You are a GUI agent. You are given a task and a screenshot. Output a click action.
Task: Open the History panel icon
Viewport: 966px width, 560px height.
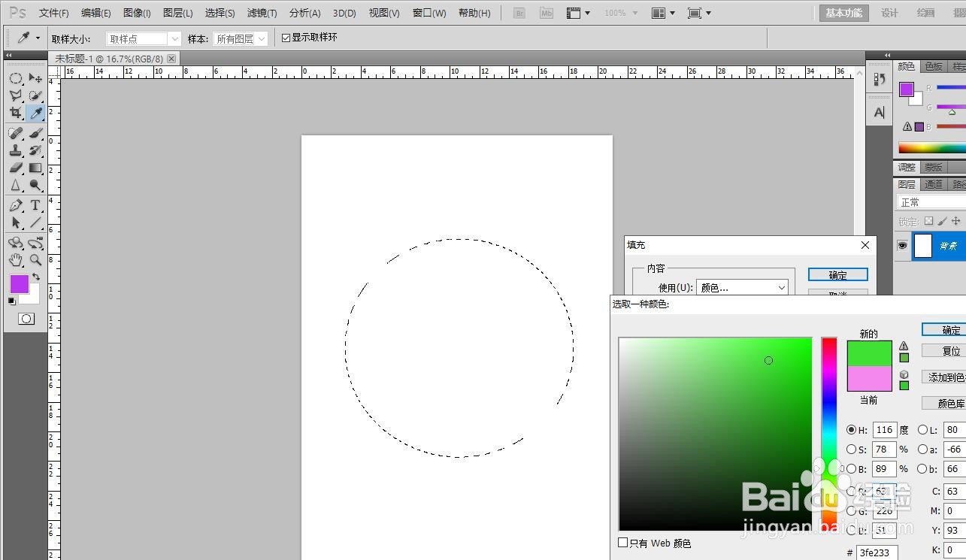(879, 79)
